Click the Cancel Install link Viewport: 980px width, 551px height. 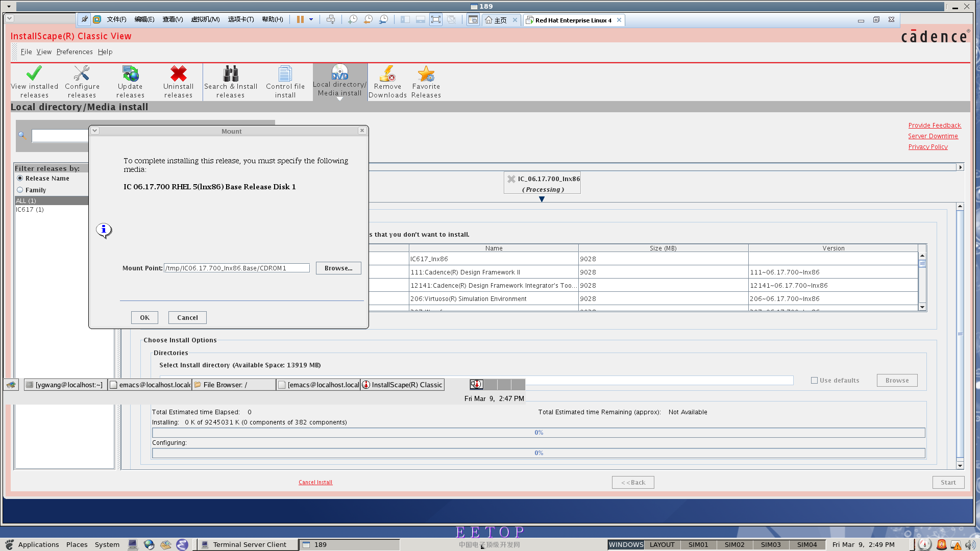click(315, 482)
